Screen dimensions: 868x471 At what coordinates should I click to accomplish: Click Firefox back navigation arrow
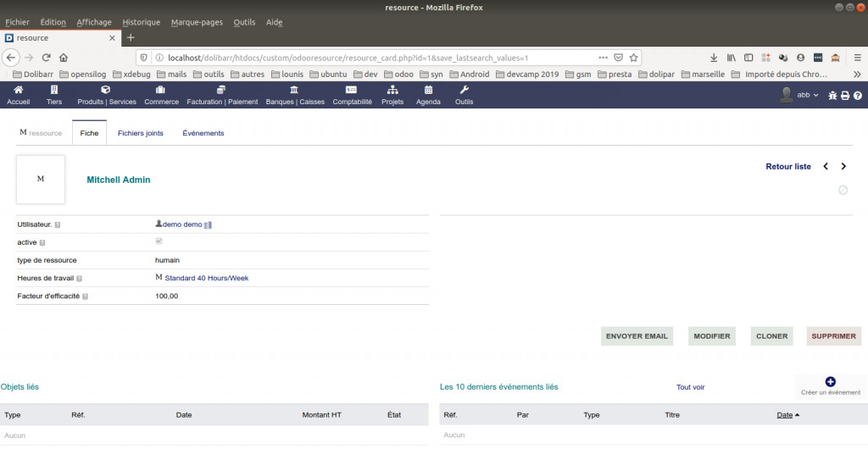11,58
